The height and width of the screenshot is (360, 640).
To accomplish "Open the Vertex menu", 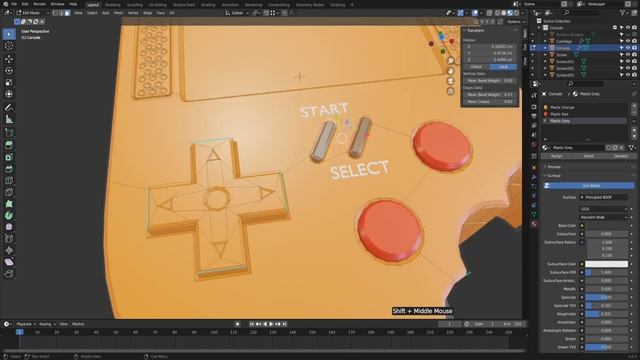I will click(x=133, y=13).
